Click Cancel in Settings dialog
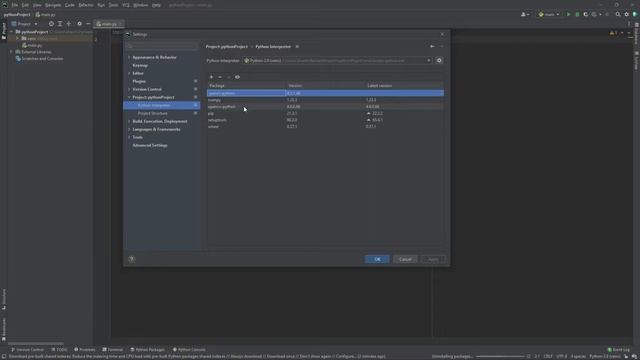Screen dimensions: 640x360 pos(405,259)
